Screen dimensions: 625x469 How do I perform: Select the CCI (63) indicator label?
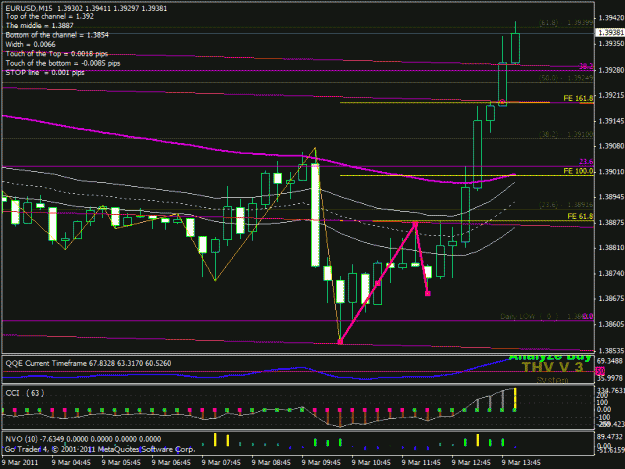[25, 393]
